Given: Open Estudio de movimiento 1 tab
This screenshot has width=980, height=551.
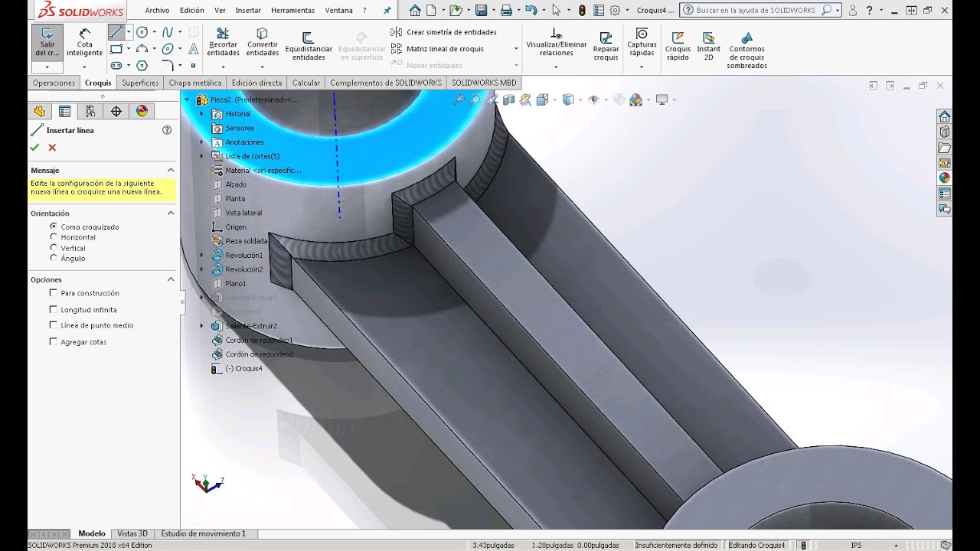Looking at the screenshot, I should click(203, 533).
